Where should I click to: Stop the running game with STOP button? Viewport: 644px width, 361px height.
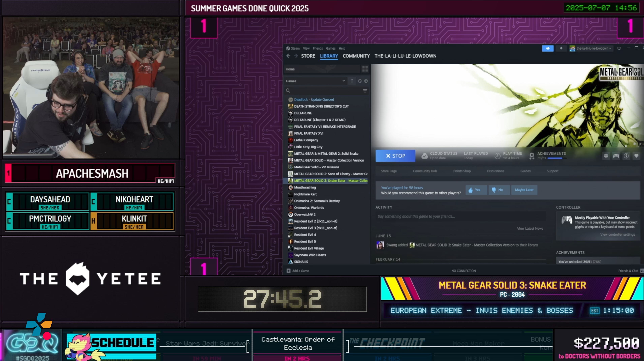pyautogui.click(x=395, y=156)
